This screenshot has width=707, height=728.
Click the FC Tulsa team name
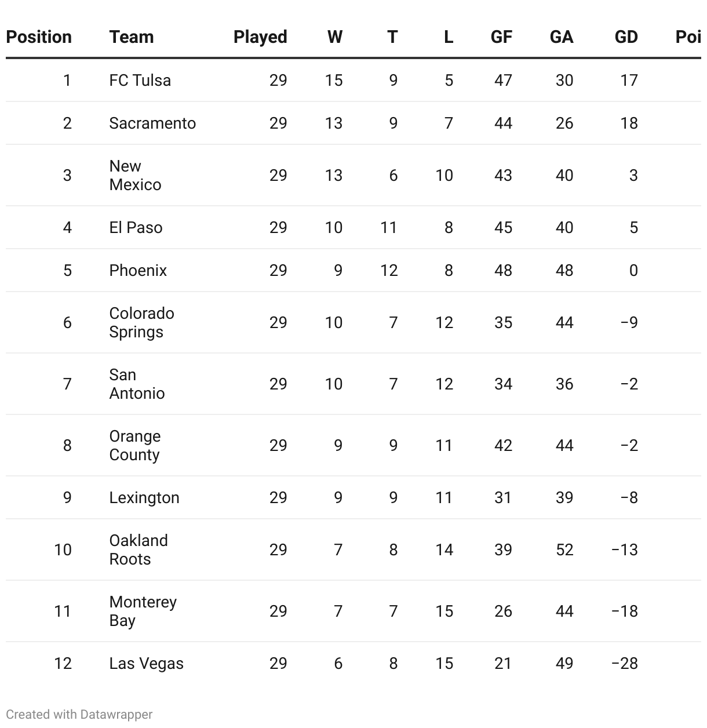pos(140,80)
